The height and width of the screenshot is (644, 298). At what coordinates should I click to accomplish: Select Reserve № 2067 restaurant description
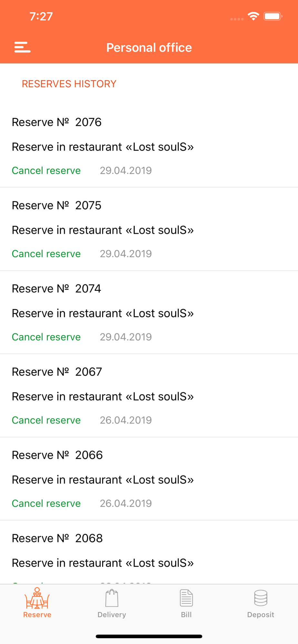103,396
